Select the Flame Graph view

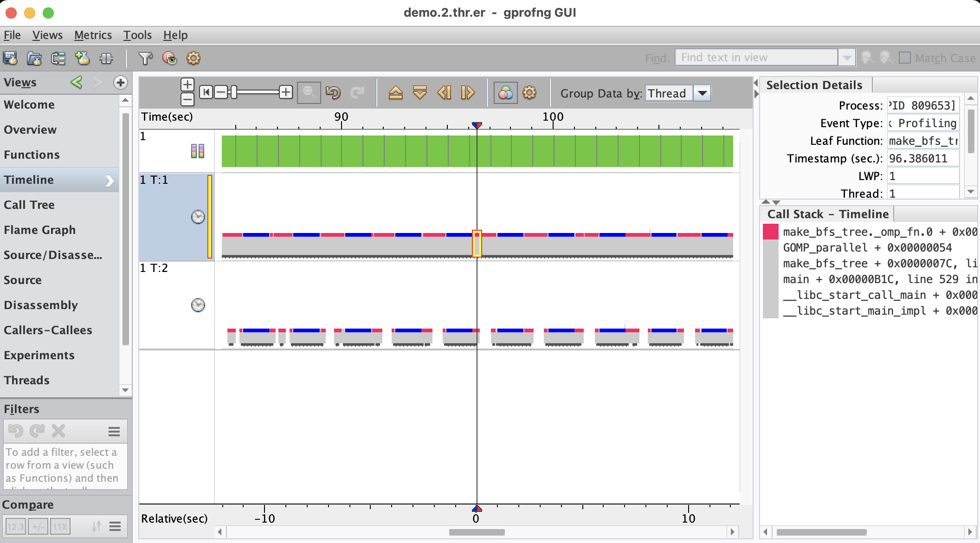click(39, 230)
